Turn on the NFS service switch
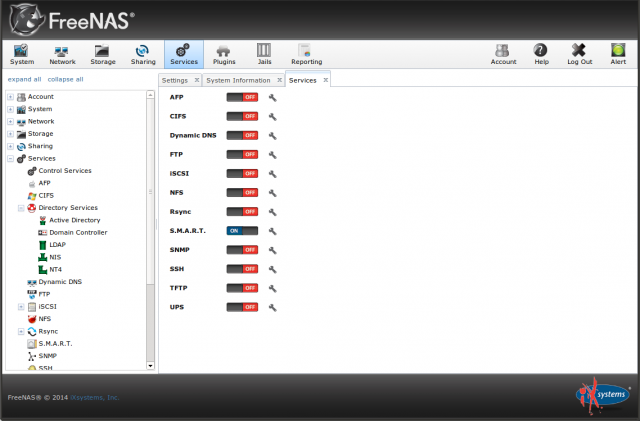 pyautogui.click(x=242, y=192)
